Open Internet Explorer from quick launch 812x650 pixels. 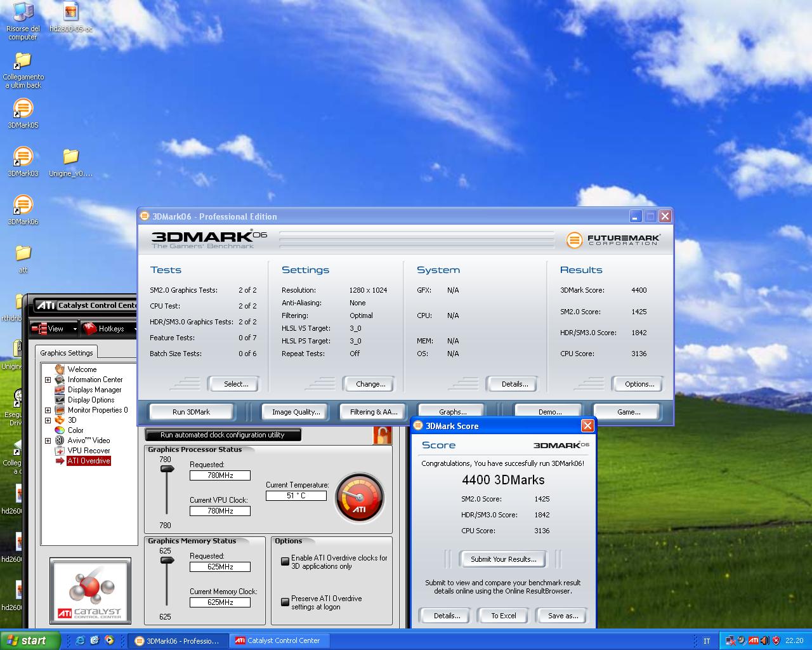click(80, 640)
